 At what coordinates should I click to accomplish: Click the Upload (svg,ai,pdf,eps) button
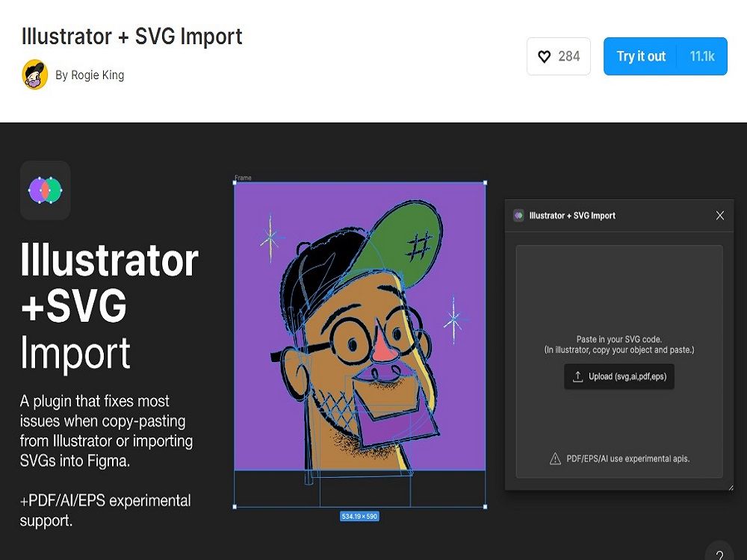pos(619,376)
